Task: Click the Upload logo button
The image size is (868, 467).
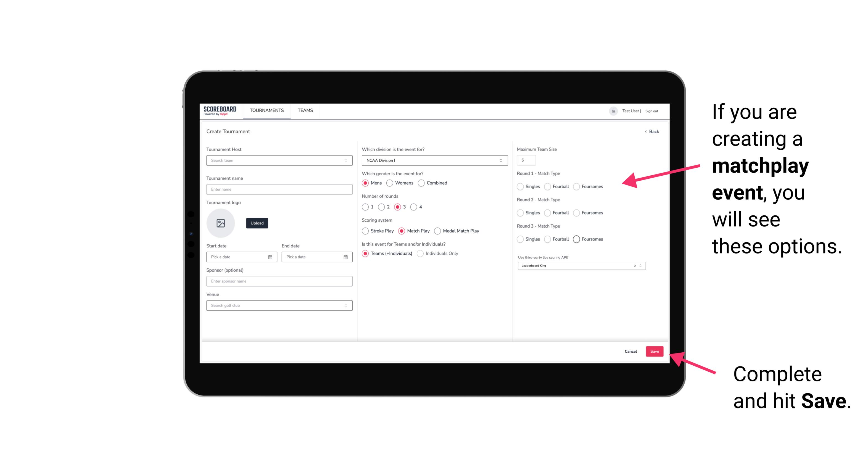Action: click(x=257, y=223)
